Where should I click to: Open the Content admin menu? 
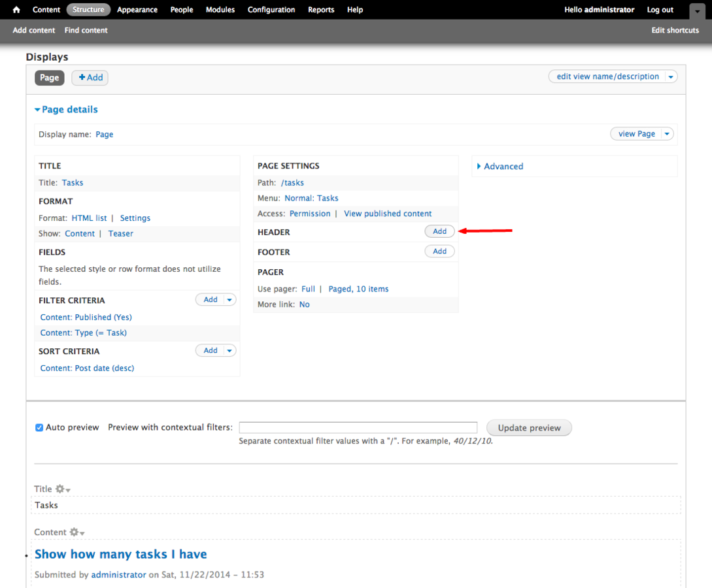click(x=46, y=10)
